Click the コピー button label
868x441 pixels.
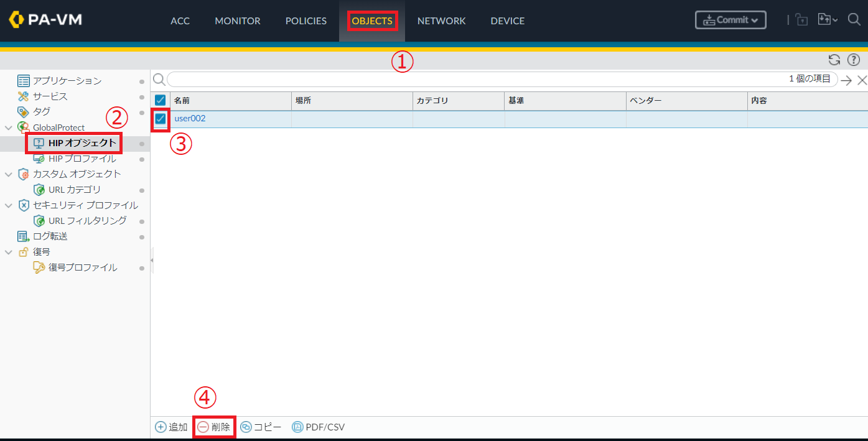(268, 427)
